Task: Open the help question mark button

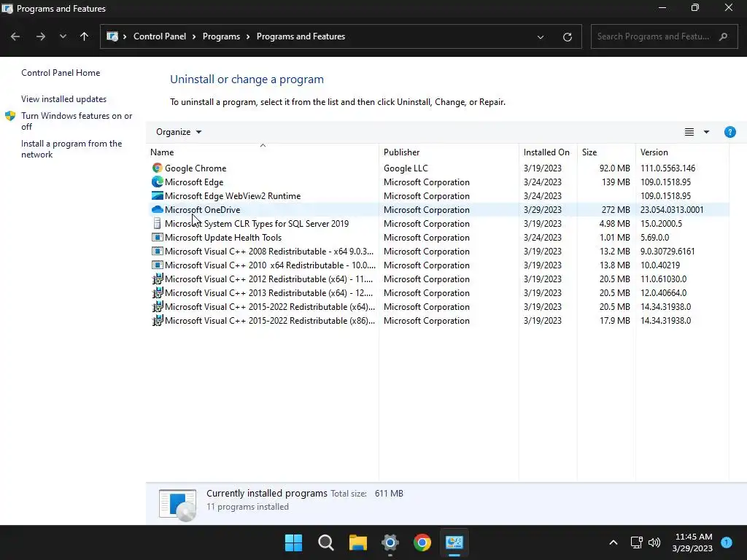Action: [x=729, y=132]
